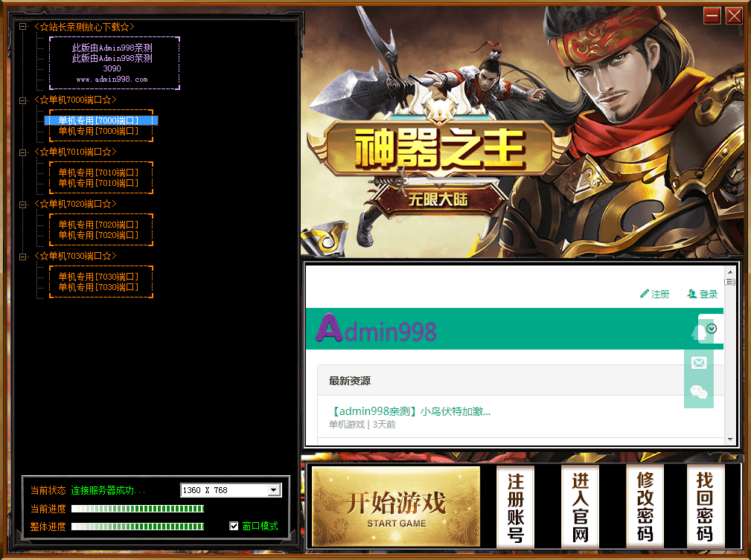
Task: Click the 无限大陆 subtitle plaque
Action: [438, 199]
